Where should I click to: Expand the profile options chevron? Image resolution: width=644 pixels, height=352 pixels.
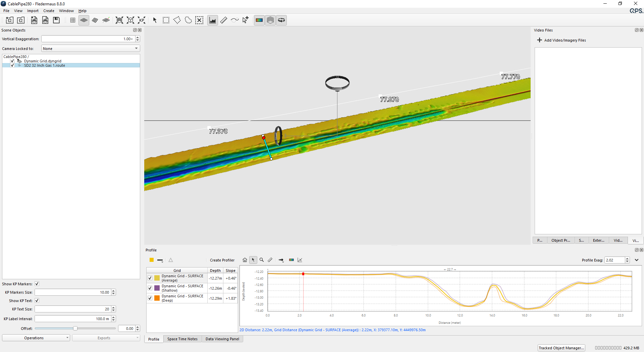(637, 260)
